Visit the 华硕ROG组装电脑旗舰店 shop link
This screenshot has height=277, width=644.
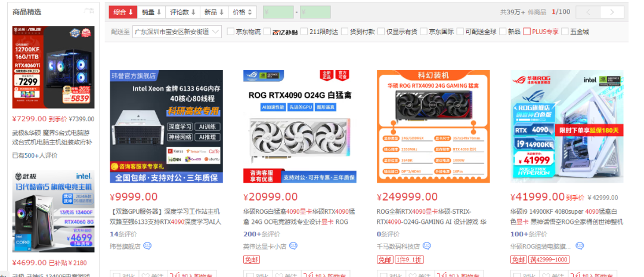pyautogui.click(x=540, y=247)
